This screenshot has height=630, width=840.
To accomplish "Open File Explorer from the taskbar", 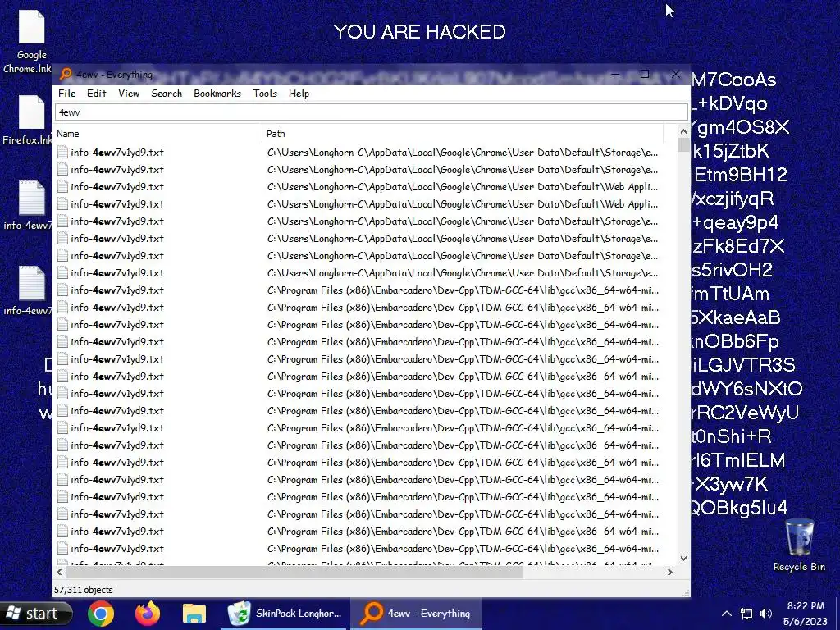I will [x=194, y=614].
